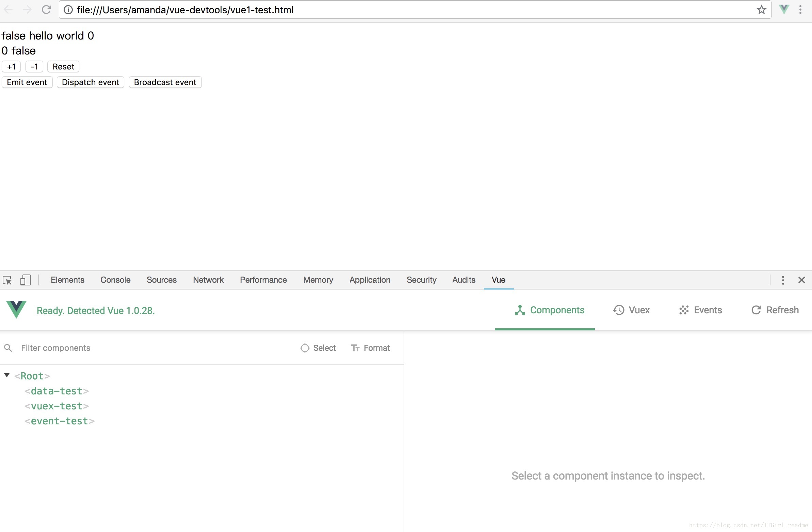812x532 pixels.
Task: Reload the page with the refresh icon
Action: click(46, 10)
